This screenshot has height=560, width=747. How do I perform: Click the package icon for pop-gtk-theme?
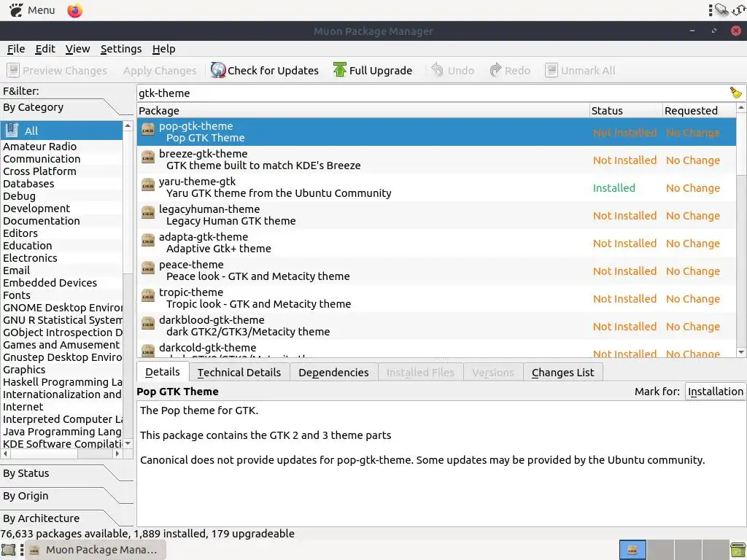(x=148, y=130)
